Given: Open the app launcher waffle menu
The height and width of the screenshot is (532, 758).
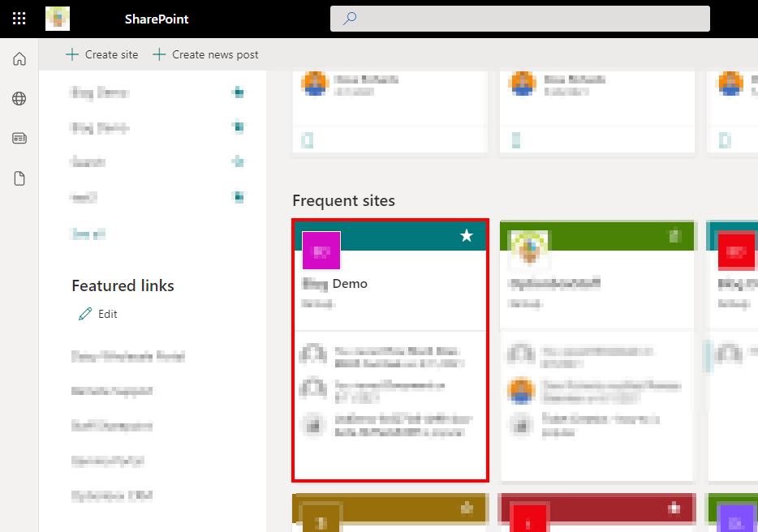Looking at the screenshot, I should (19, 19).
